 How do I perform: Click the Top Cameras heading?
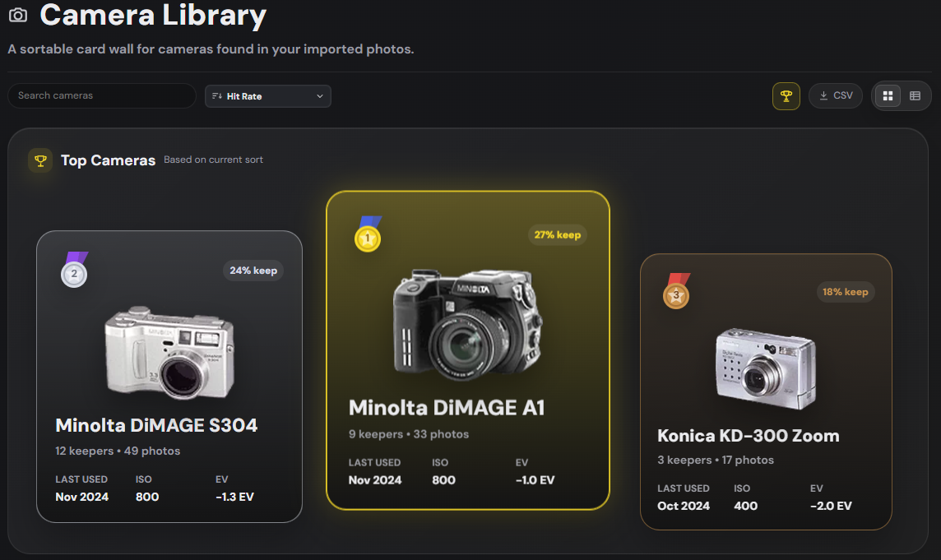[x=108, y=160]
